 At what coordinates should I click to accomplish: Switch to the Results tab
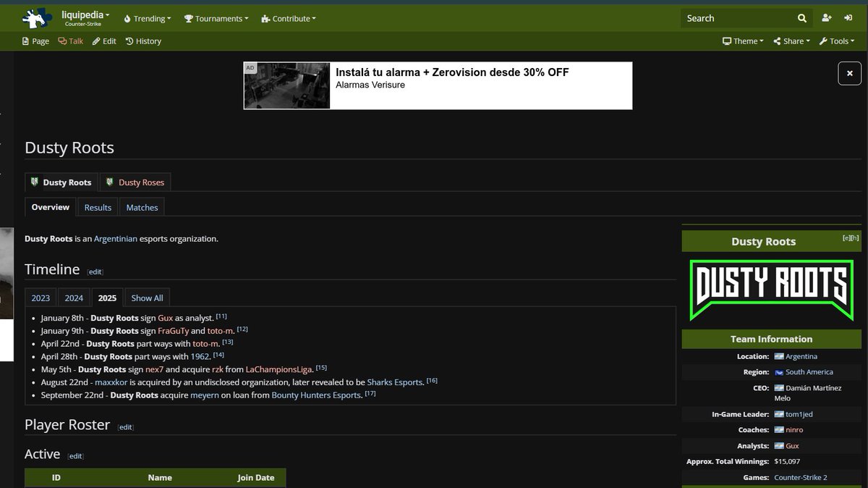[98, 207]
